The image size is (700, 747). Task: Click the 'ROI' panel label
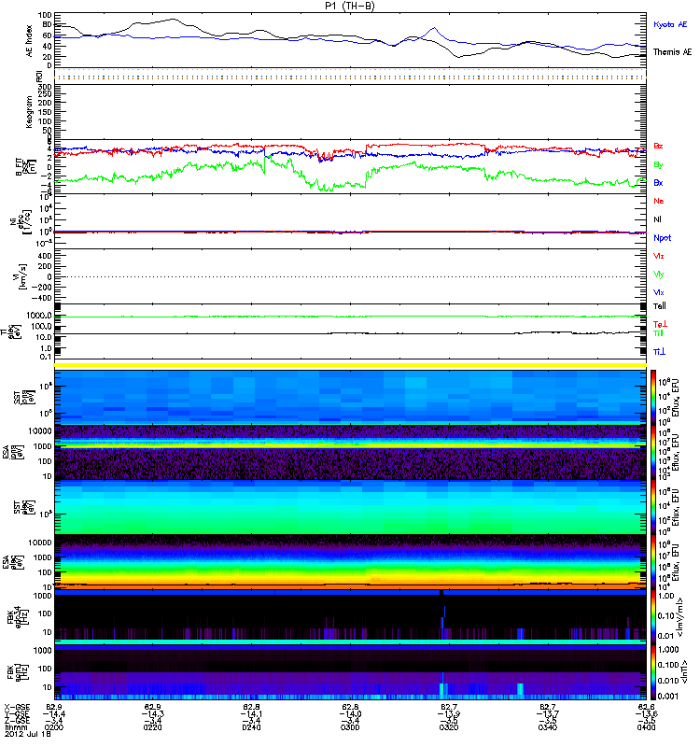tap(39, 76)
